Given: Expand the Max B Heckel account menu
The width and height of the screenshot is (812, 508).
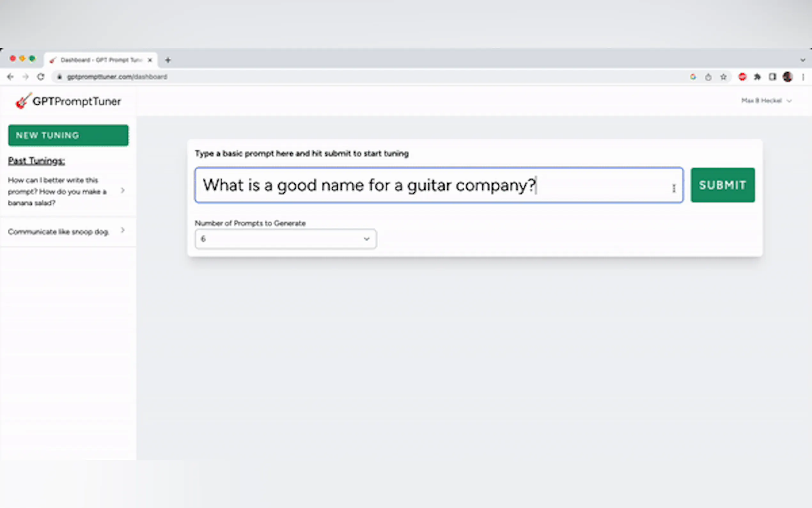Looking at the screenshot, I should [x=766, y=101].
